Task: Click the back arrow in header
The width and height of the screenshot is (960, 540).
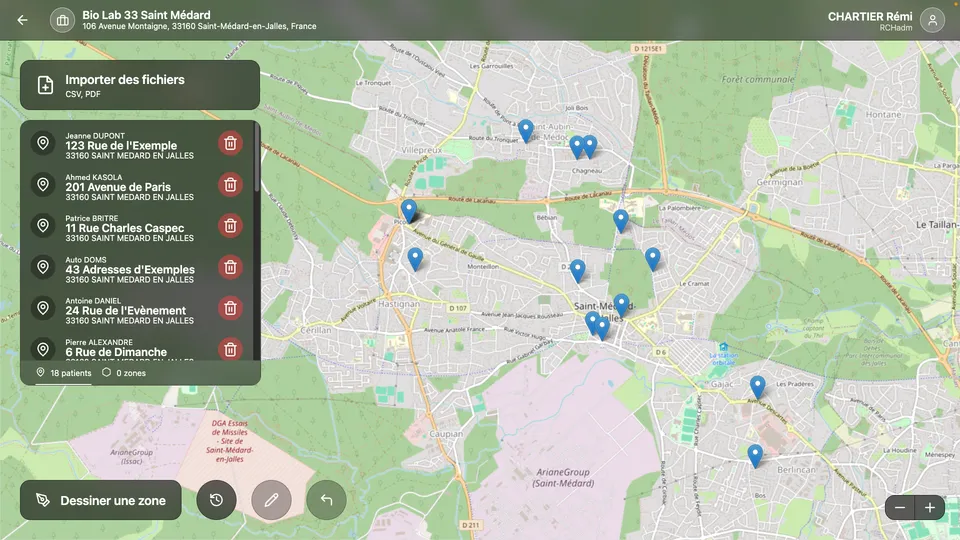Action: click(22, 20)
